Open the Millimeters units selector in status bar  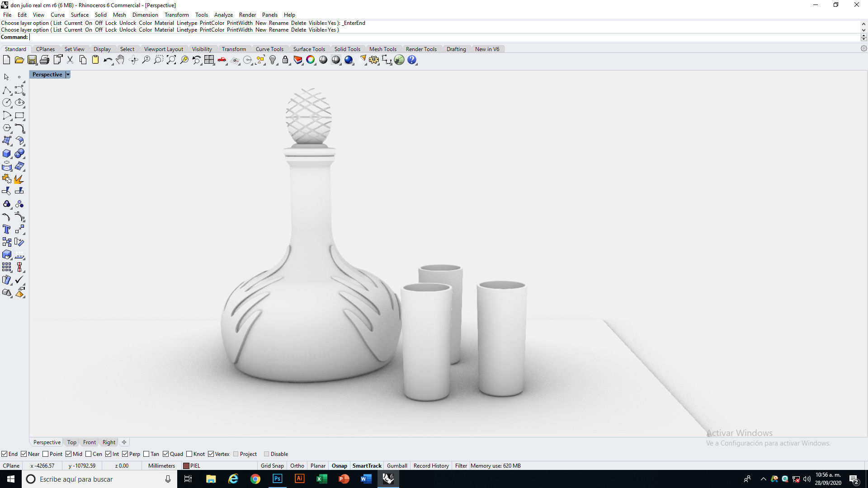(161, 465)
